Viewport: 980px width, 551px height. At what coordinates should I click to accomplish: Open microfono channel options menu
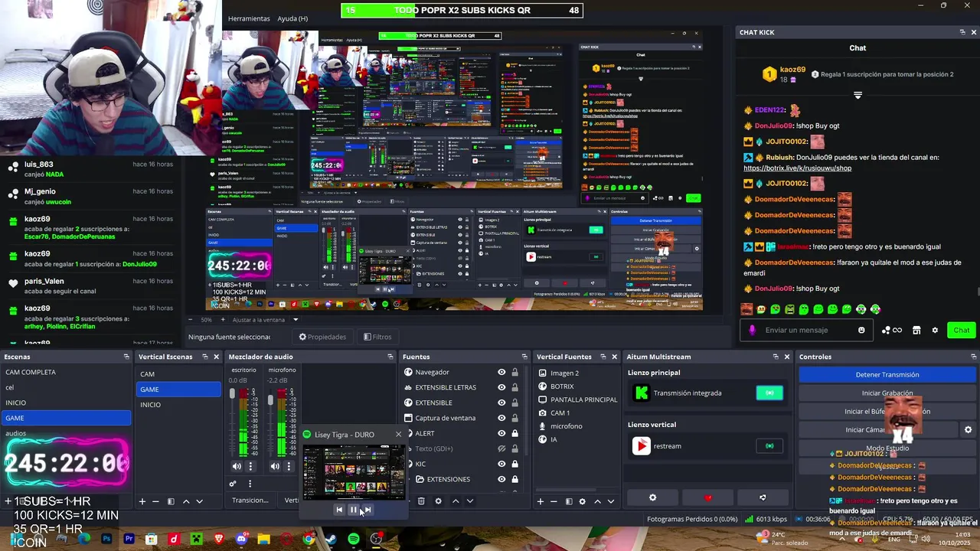click(x=289, y=466)
